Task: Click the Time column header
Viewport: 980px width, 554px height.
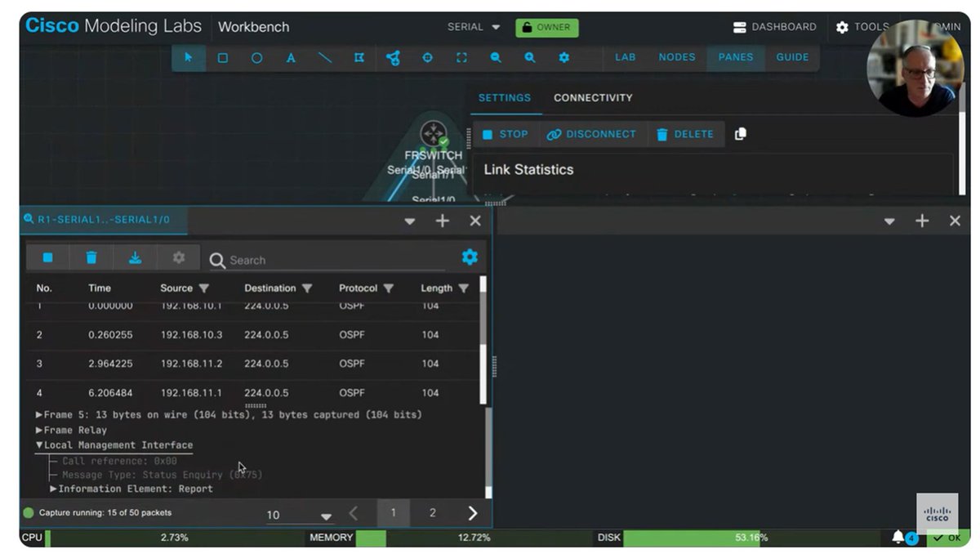Action: coord(100,288)
